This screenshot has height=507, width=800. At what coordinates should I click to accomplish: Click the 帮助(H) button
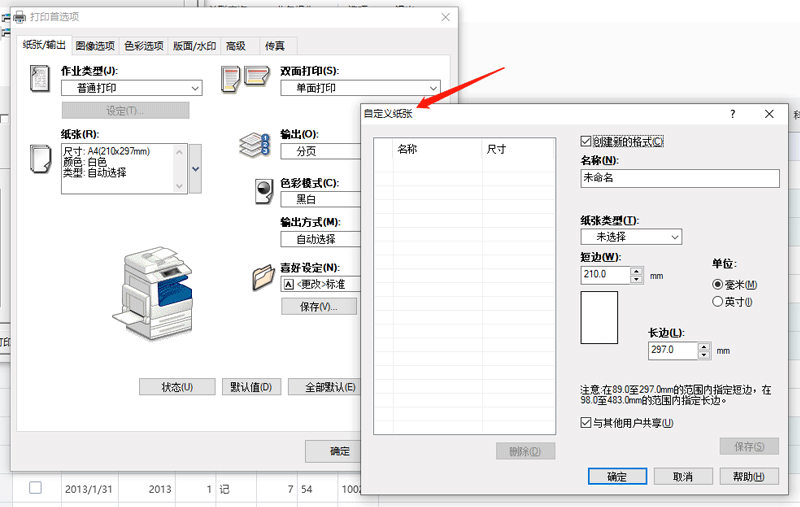pyautogui.click(x=749, y=476)
